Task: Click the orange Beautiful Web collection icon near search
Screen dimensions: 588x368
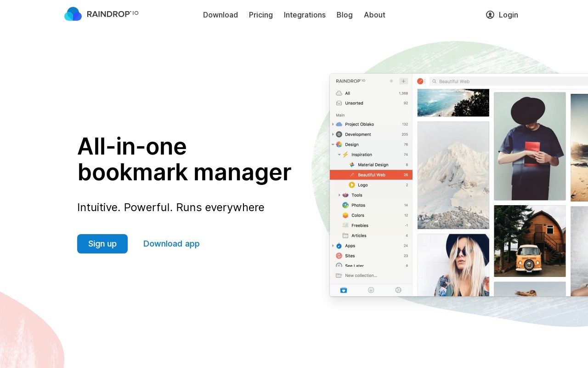Action: (420, 81)
